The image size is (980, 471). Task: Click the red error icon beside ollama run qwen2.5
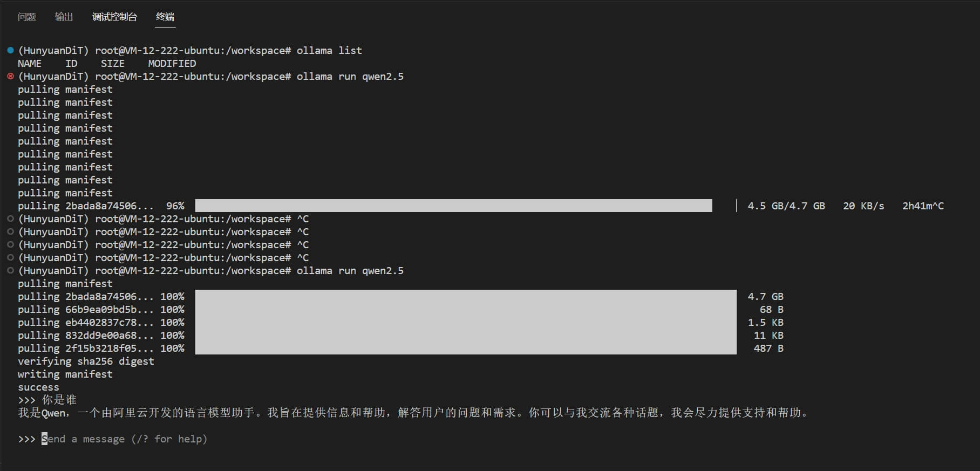click(x=10, y=76)
